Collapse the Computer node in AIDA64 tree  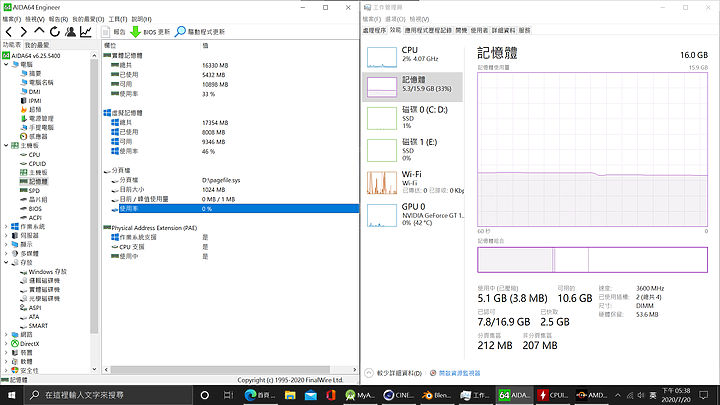click(x=6, y=64)
